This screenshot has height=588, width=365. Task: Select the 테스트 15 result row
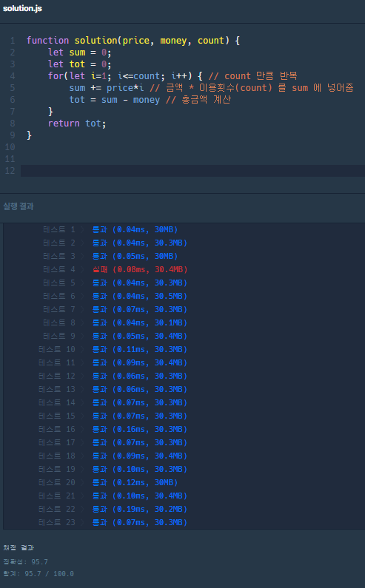point(113,416)
